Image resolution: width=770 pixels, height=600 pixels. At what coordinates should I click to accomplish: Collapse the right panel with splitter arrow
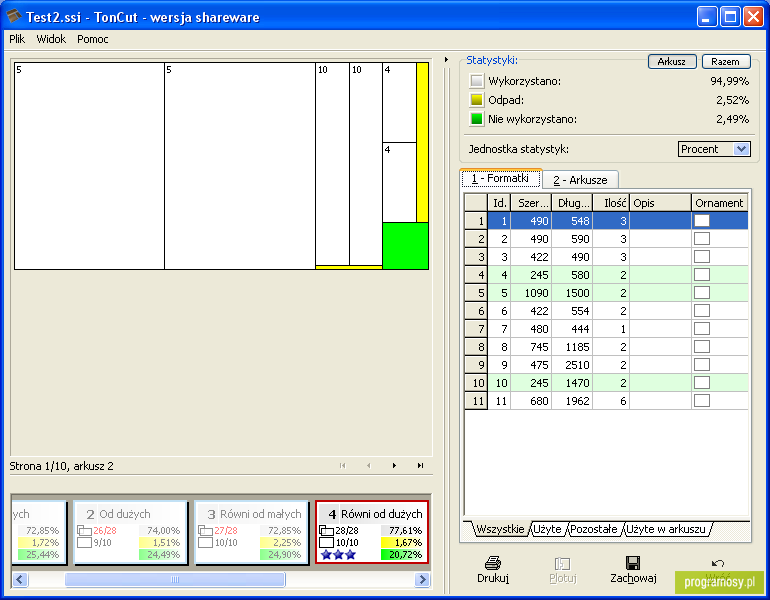pos(446,59)
